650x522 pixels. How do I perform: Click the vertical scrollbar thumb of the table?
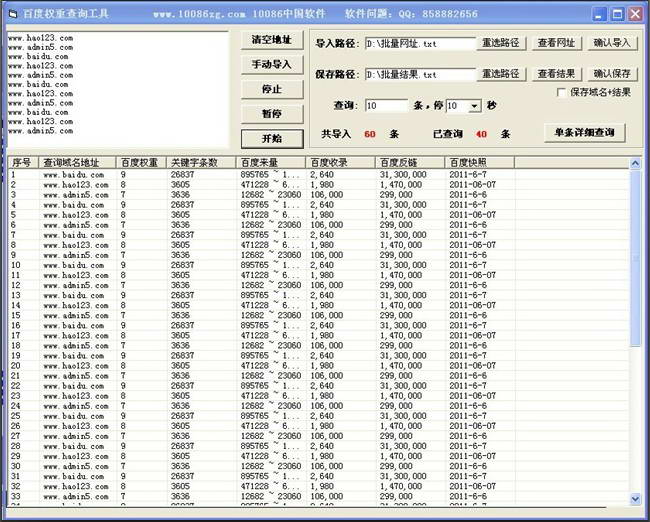click(x=635, y=258)
